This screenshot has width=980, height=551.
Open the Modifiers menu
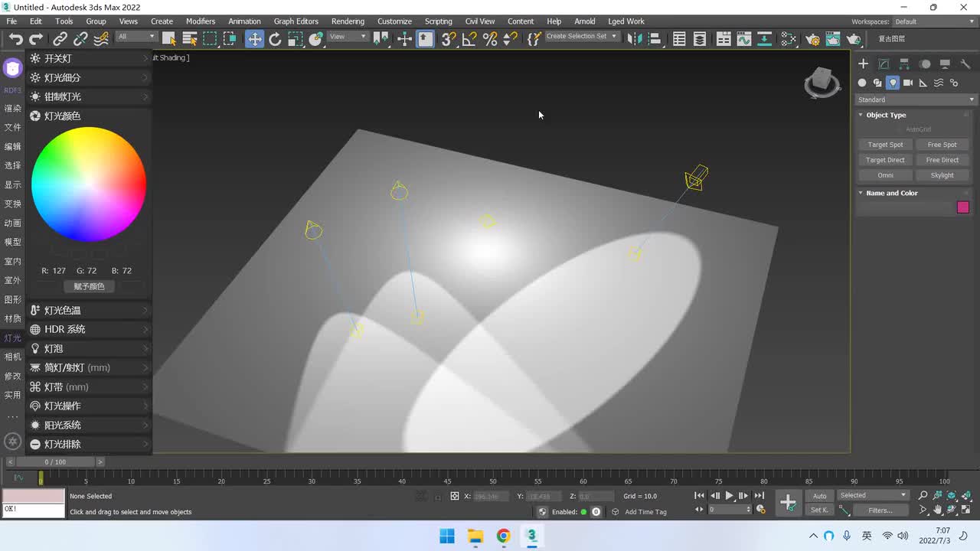(x=201, y=21)
